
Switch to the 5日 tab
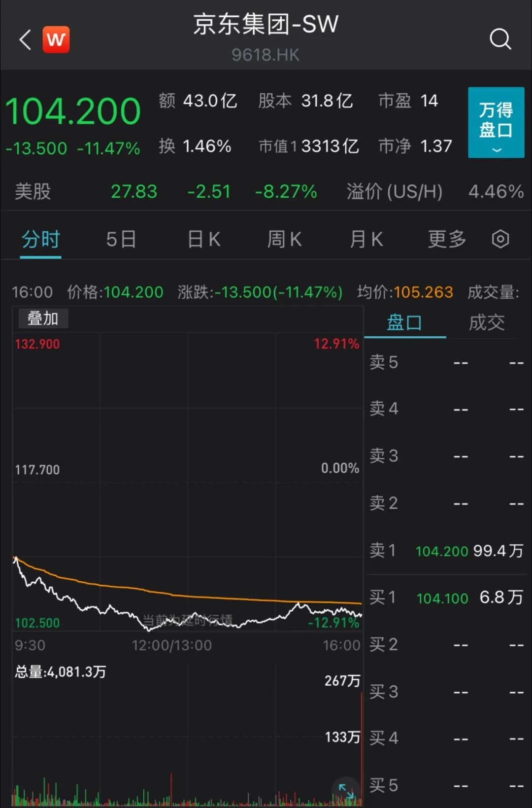[121, 240]
